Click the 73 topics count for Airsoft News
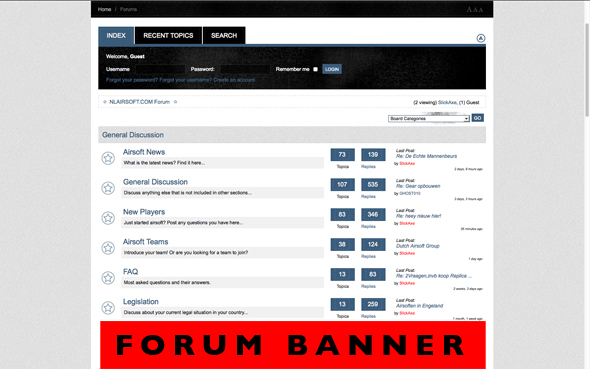The width and height of the screenshot is (590, 369). [342, 155]
